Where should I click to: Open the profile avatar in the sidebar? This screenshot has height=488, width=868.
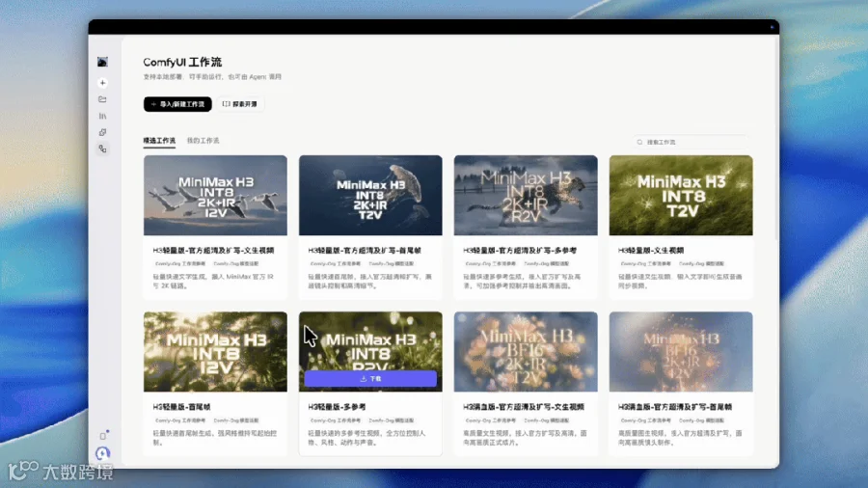coord(102,62)
